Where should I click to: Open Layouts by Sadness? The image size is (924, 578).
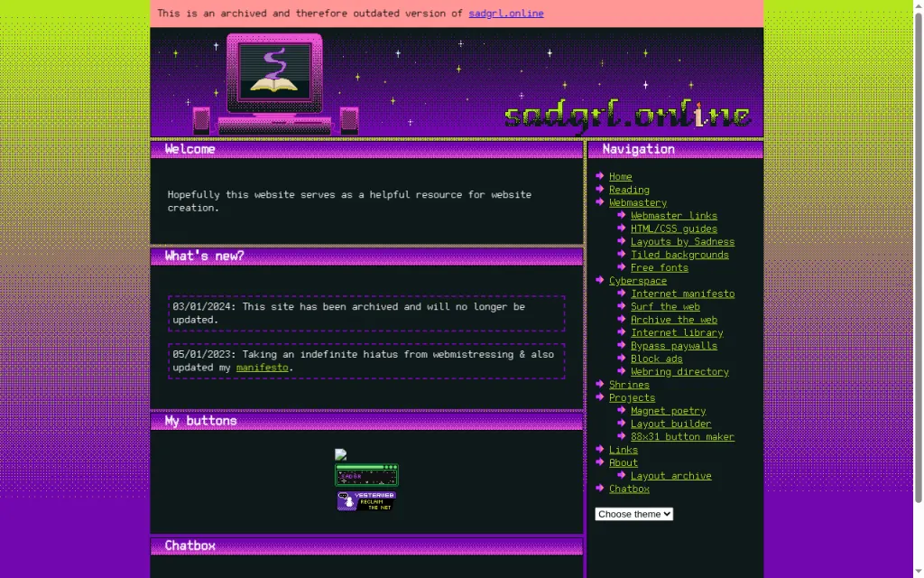pyautogui.click(x=682, y=241)
